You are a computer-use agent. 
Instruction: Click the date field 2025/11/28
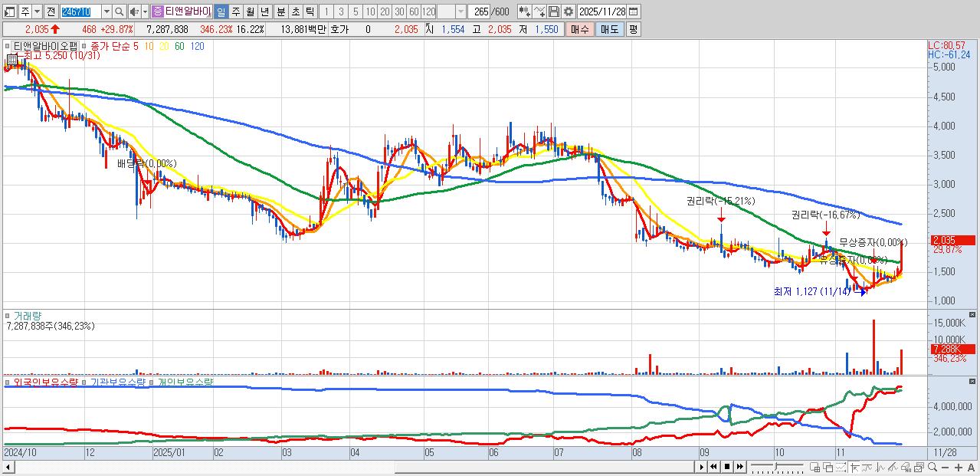tap(602, 11)
